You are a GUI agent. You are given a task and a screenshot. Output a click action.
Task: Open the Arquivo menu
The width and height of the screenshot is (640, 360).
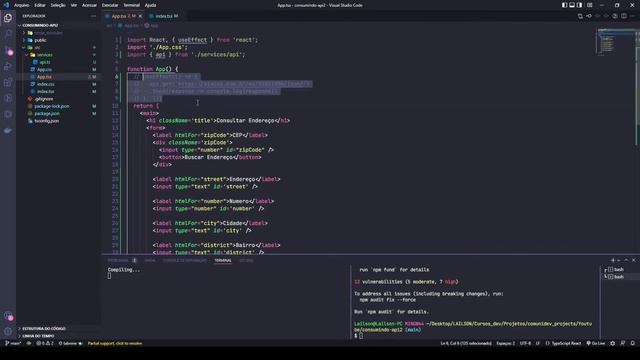22,5
